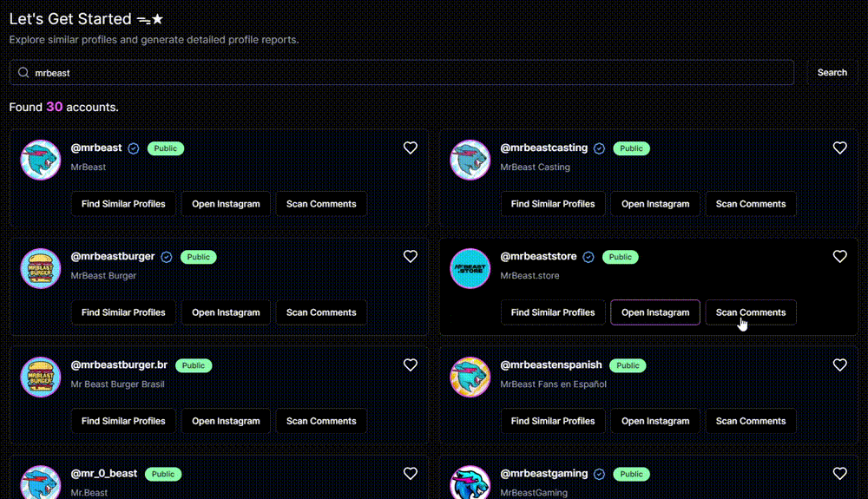Viewport: 868px width, 499px height.
Task: Click the @mrbeastgaming avatar
Action: [x=470, y=483]
